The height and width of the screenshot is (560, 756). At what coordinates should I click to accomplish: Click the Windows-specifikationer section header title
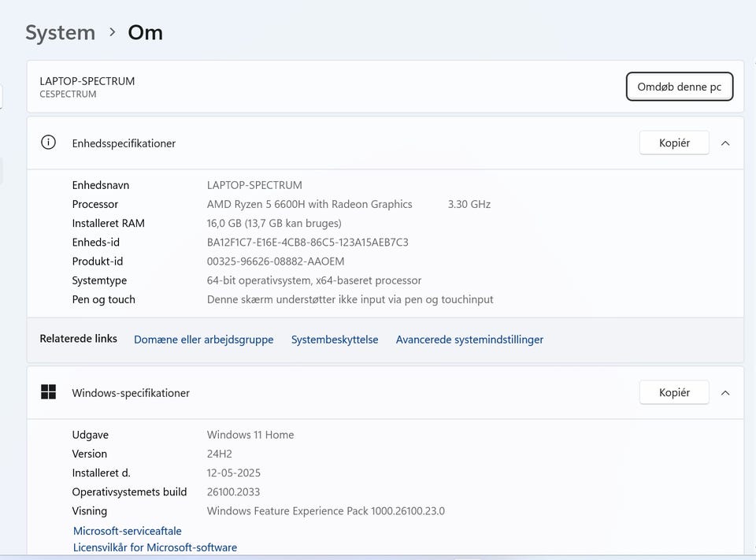(x=131, y=393)
